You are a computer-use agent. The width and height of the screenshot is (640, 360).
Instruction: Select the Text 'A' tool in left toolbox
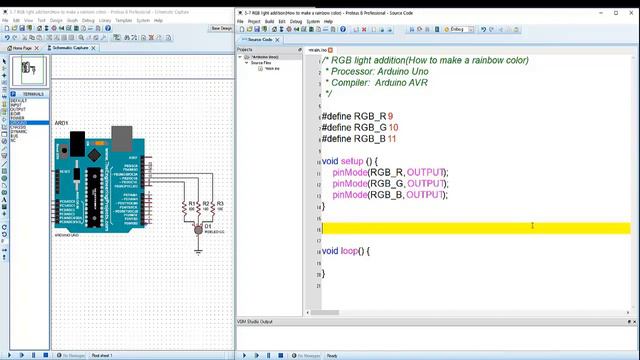[x=4, y=200]
